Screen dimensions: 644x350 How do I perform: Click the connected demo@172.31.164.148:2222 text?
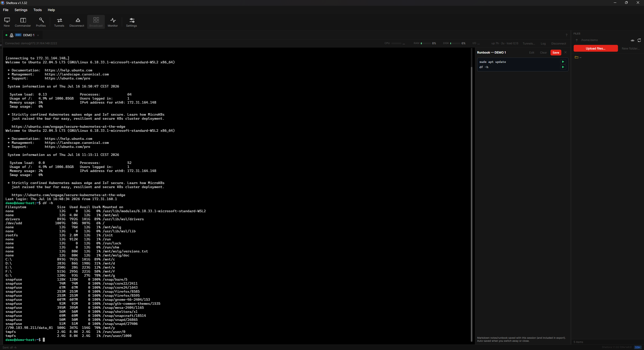coord(31,43)
